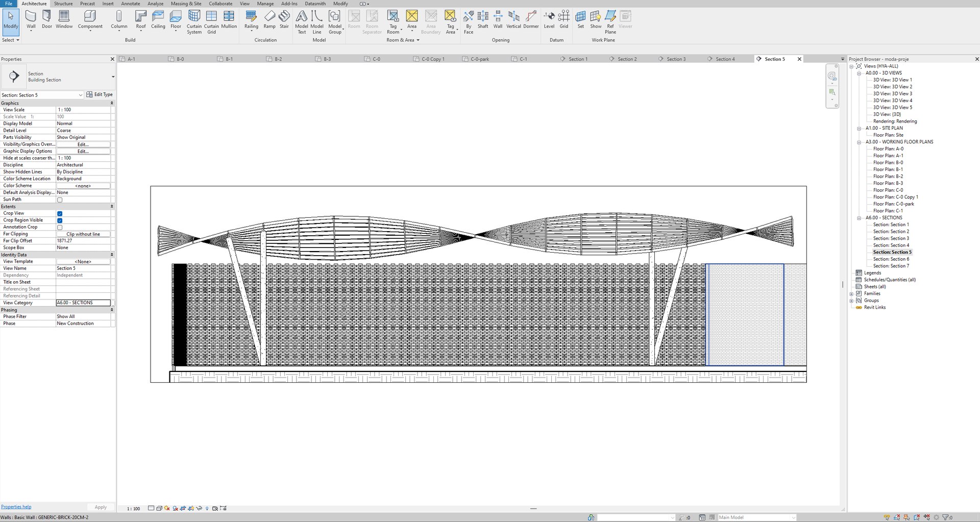Collapse the A0.00 - 3D VIEWS tree node
980x522 pixels.
(x=859, y=73)
